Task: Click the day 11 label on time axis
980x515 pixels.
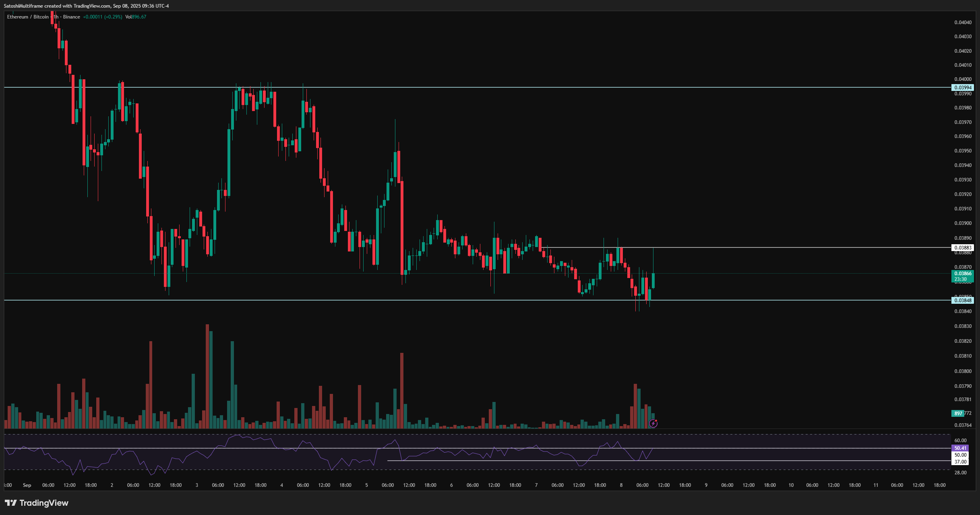Action: click(876, 485)
